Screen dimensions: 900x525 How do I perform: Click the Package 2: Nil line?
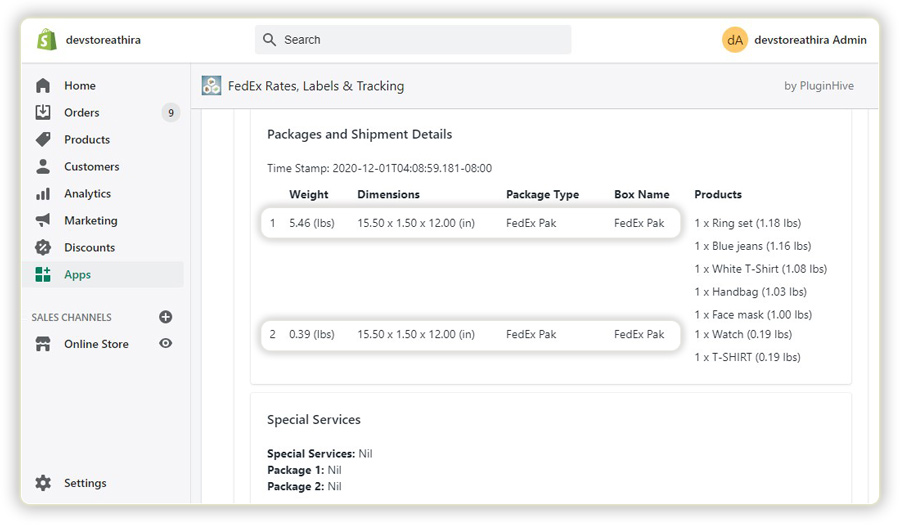point(304,487)
